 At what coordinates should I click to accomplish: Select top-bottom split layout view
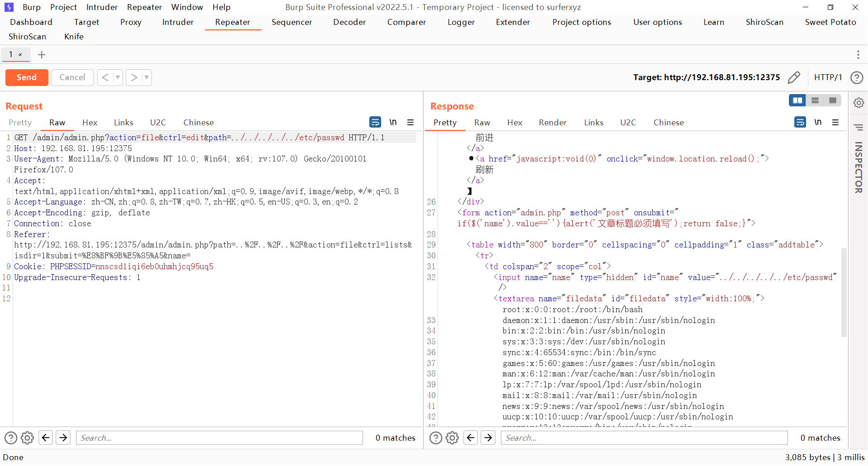point(815,100)
